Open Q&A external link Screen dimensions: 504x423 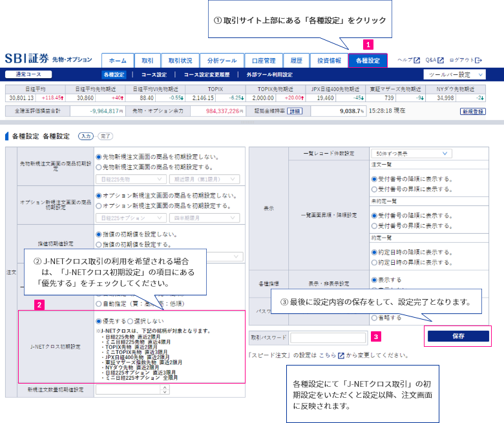click(x=435, y=60)
